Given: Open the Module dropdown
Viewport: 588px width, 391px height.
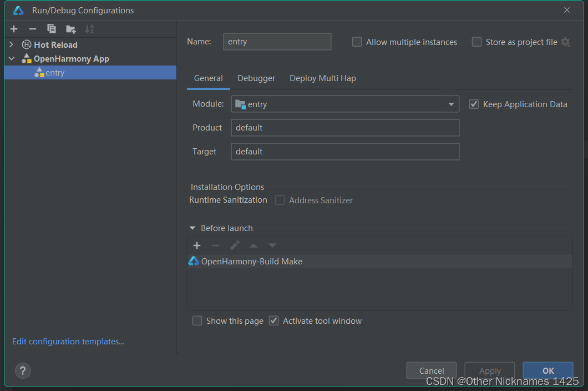Looking at the screenshot, I should [x=451, y=104].
